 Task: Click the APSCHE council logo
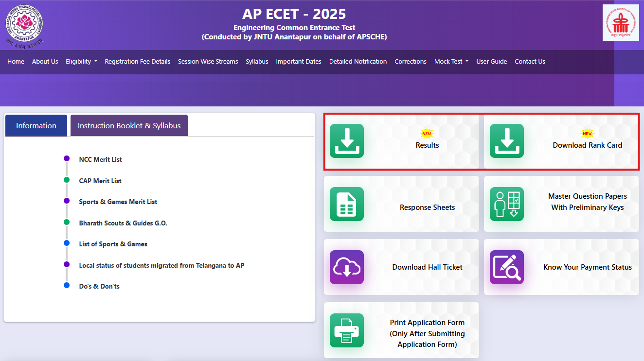pos(621,22)
